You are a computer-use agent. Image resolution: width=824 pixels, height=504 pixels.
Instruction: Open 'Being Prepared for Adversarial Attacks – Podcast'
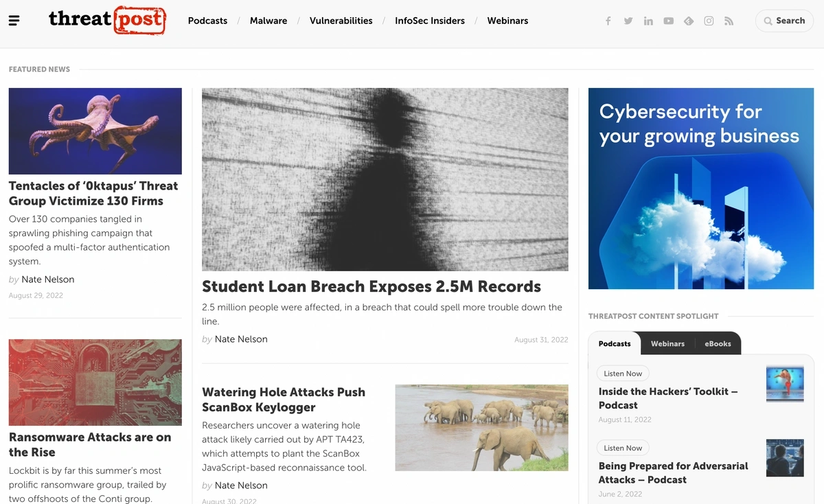click(674, 472)
